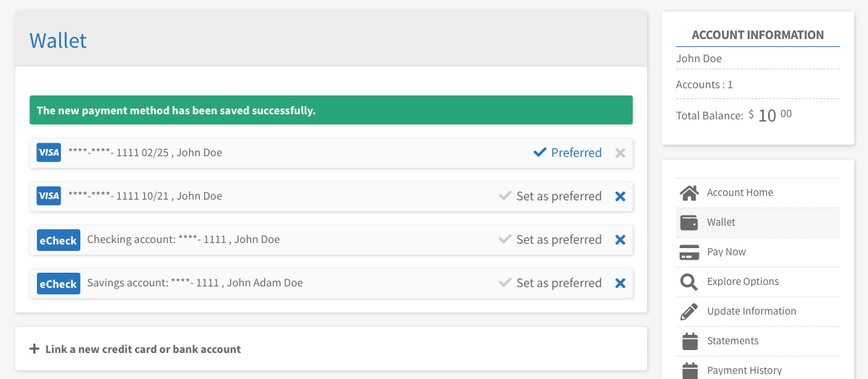The height and width of the screenshot is (379, 868).
Task: Click the Pay Now credit card icon
Action: (689, 252)
